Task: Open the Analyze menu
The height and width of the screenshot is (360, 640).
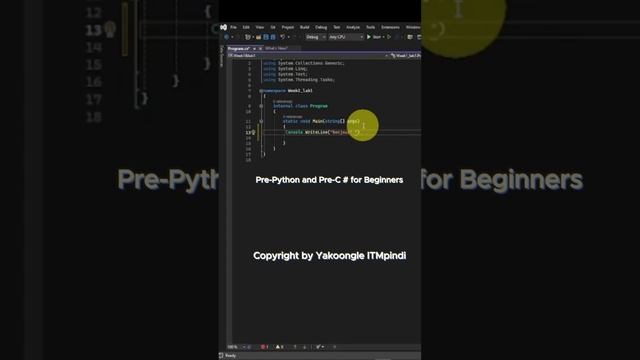Action: tap(353, 27)
